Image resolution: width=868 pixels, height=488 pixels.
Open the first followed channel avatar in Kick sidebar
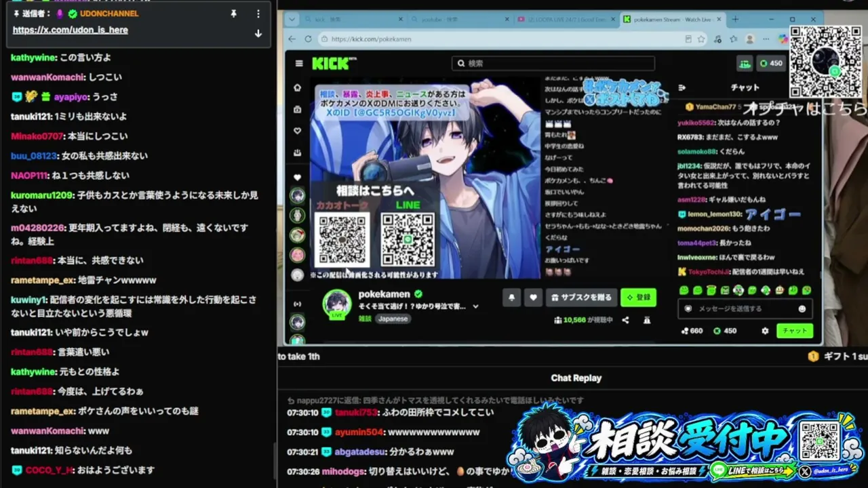click(x=297, y=197)
